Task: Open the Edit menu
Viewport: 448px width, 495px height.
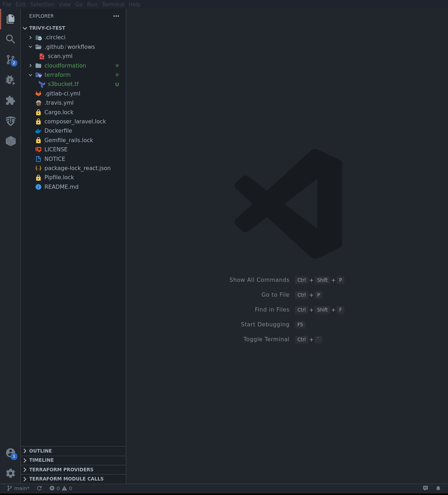Action: click(x=21, y=4)
